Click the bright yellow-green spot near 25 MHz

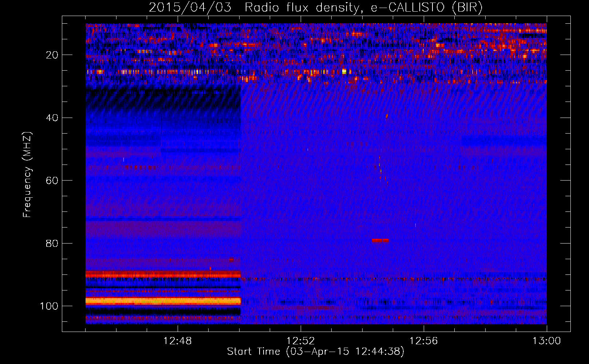[344, 71]
